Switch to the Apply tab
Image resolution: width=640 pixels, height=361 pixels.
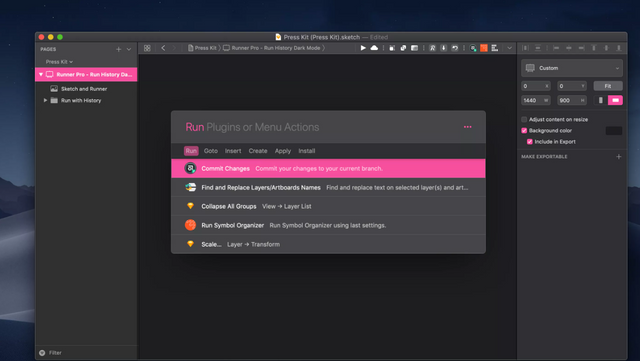(283, 151)
